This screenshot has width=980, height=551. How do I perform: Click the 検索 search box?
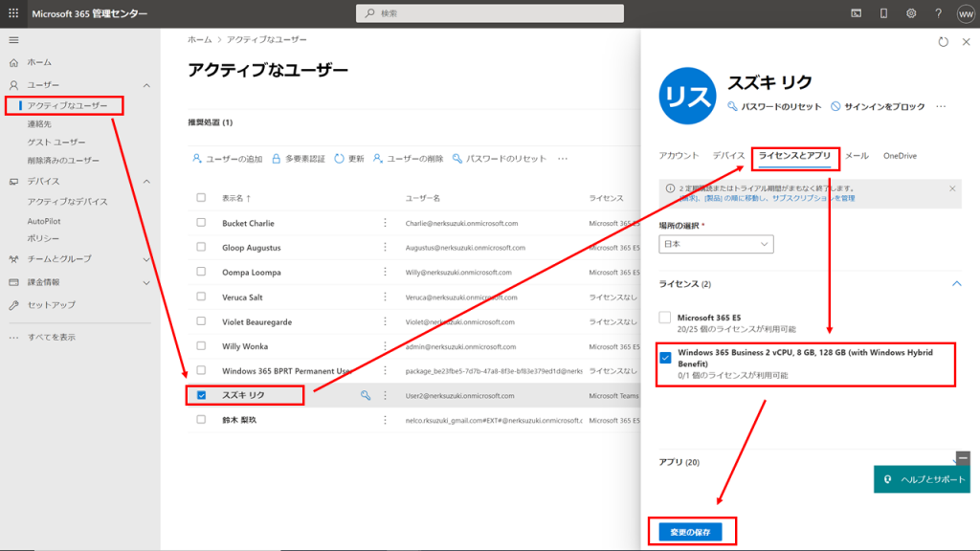[490, 13]
